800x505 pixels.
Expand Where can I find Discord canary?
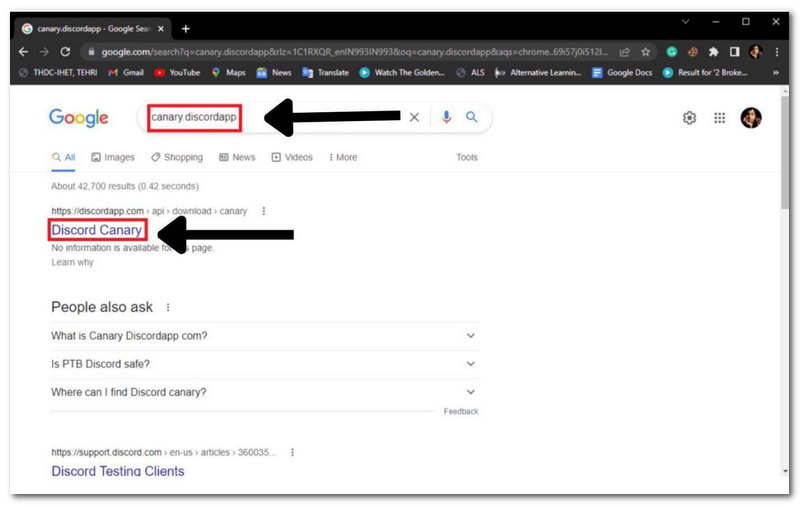pos(265,392)
